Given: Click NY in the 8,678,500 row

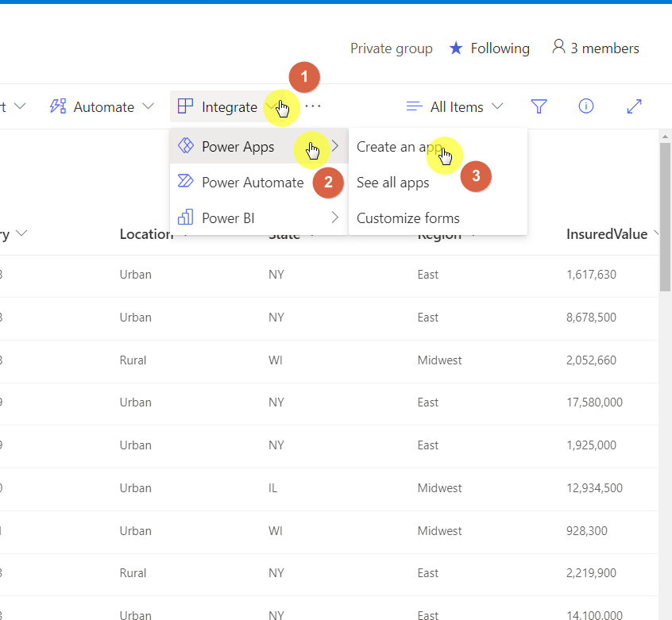Looking at the screenshot, I should (276, 318).
